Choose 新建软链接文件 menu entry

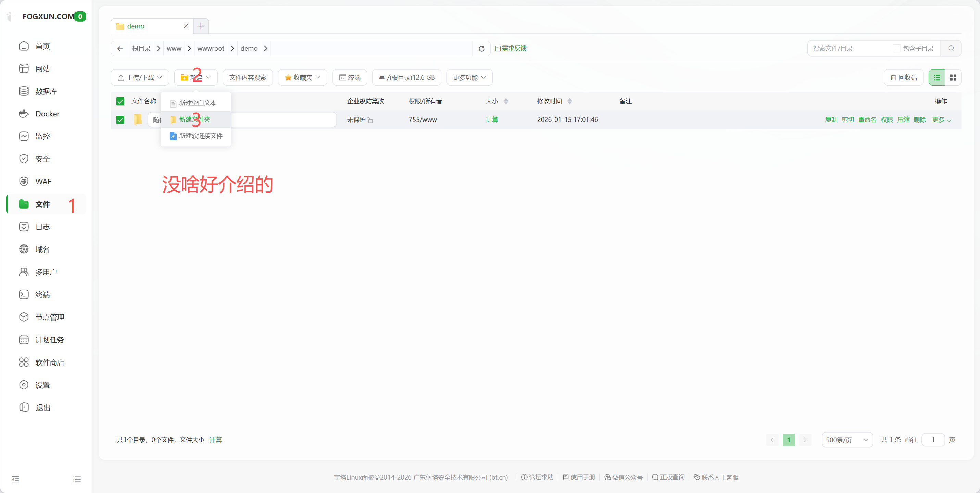[x=201, y=136]
